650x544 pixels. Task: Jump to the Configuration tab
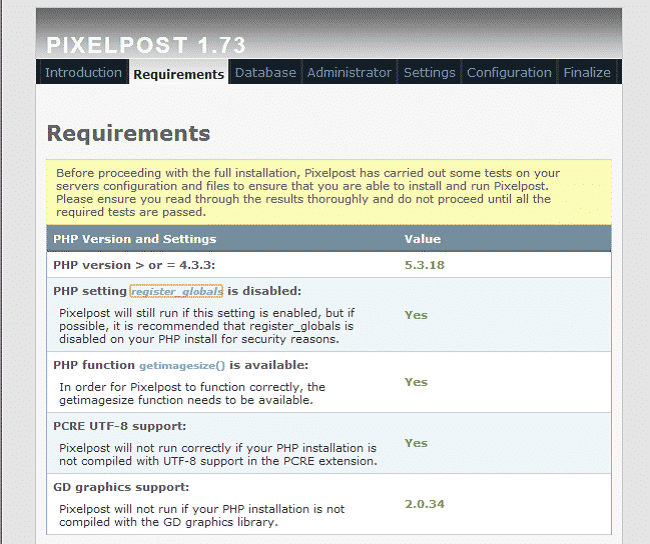click(x=509, y=73)
